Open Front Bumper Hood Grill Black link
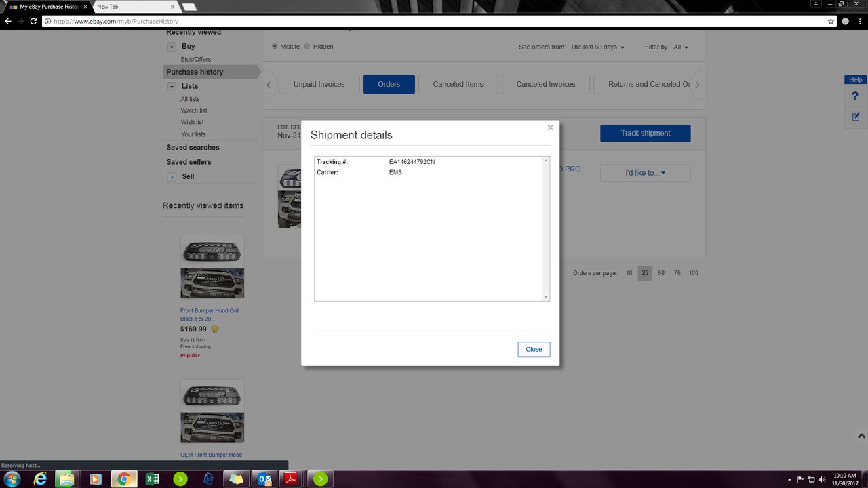This screenshot has width=868, height=488. pyautogui.click(x=210, y=314)
